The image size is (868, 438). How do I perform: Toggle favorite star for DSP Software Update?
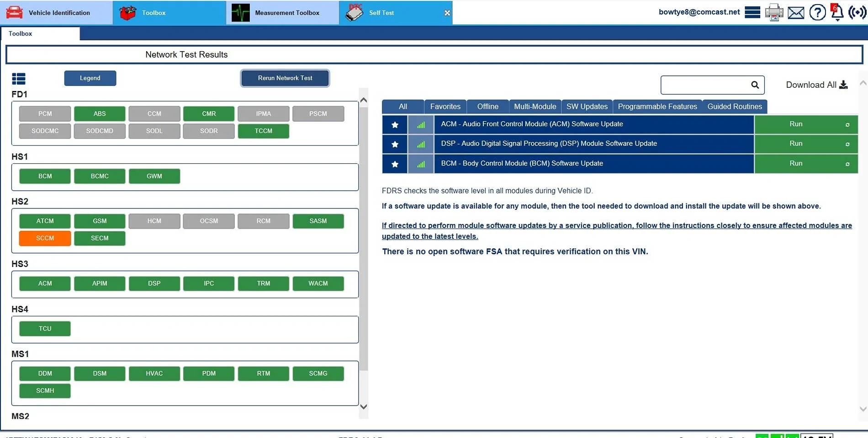tap(395, 144)
